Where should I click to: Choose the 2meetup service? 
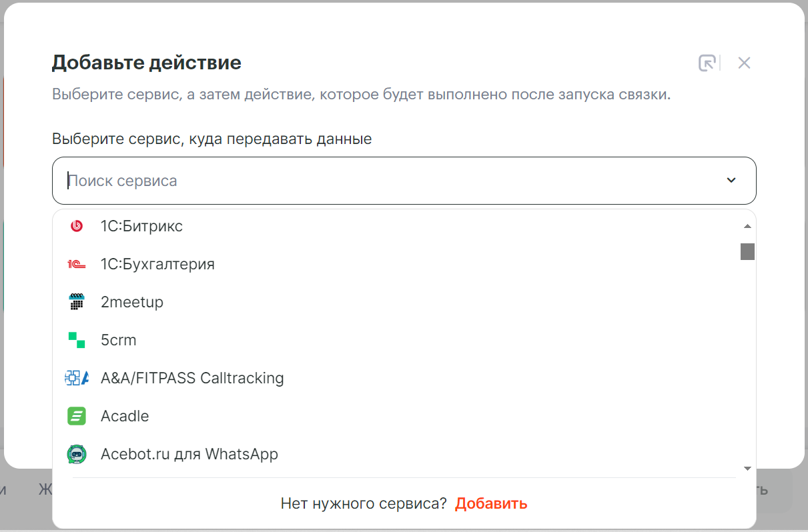pyautogui.click(x=396, y=302)
